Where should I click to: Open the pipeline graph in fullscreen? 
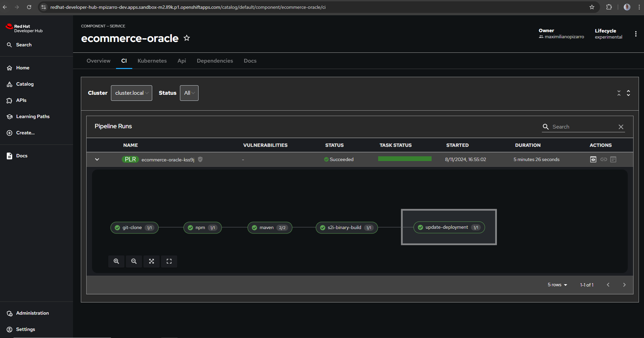click(169, 261)
